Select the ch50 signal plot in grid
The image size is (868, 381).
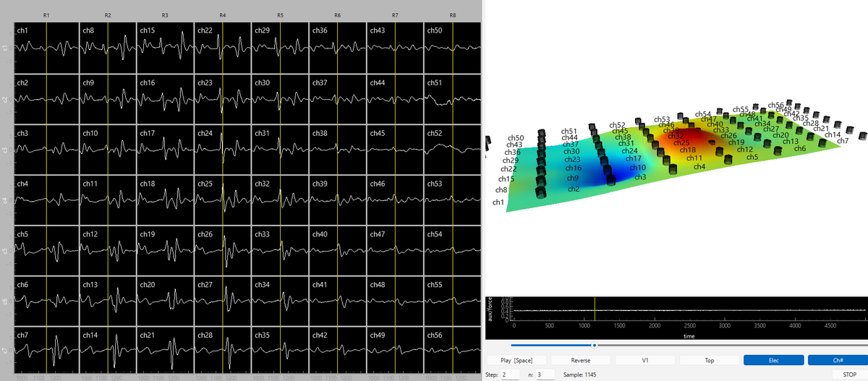click(x=453, y=47)
